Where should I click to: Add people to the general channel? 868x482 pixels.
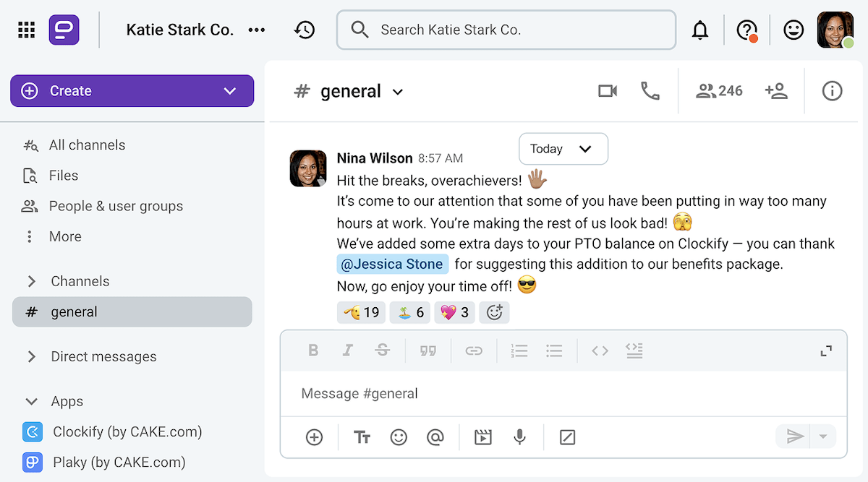point(777,90)
